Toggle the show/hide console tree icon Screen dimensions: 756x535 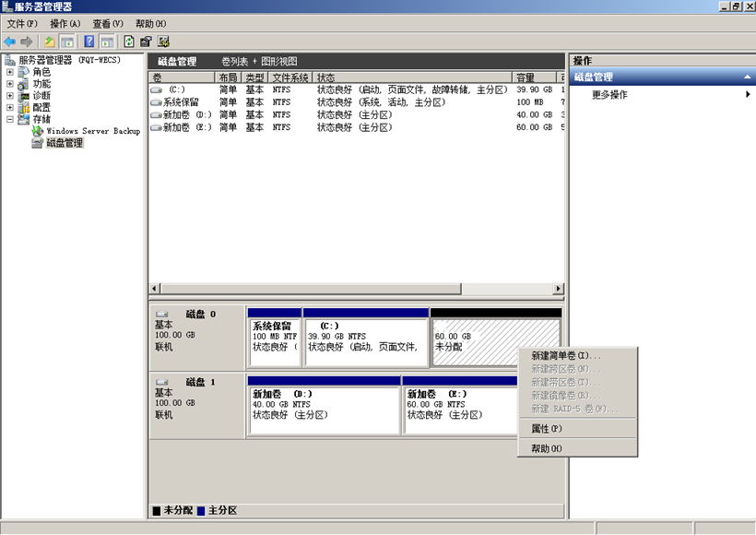(x=67, y=42)
